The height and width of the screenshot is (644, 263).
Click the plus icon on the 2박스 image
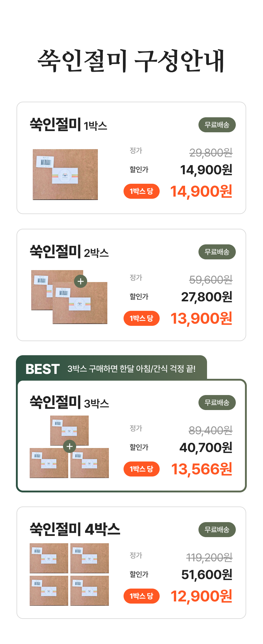click(x=81, y=281)
